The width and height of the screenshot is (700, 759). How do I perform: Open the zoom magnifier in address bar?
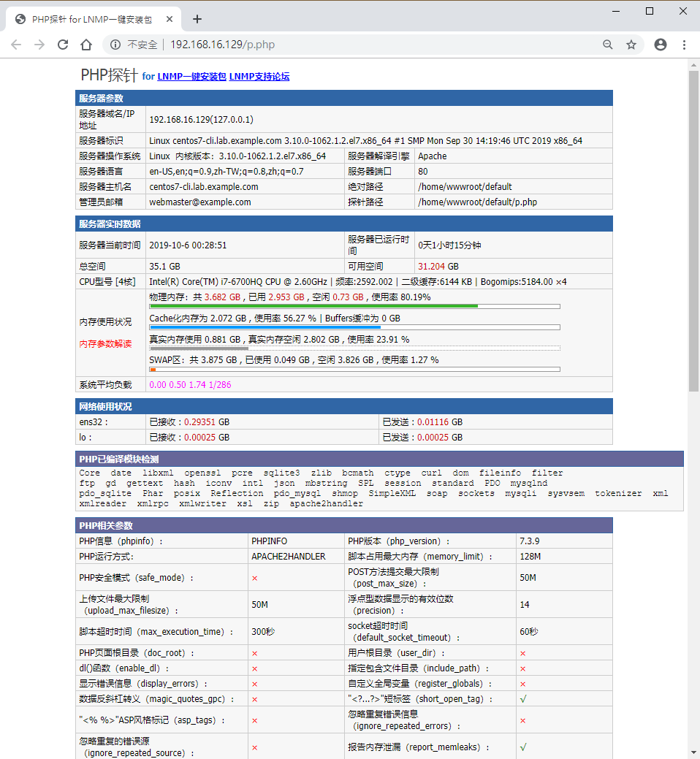click(607, 45)
